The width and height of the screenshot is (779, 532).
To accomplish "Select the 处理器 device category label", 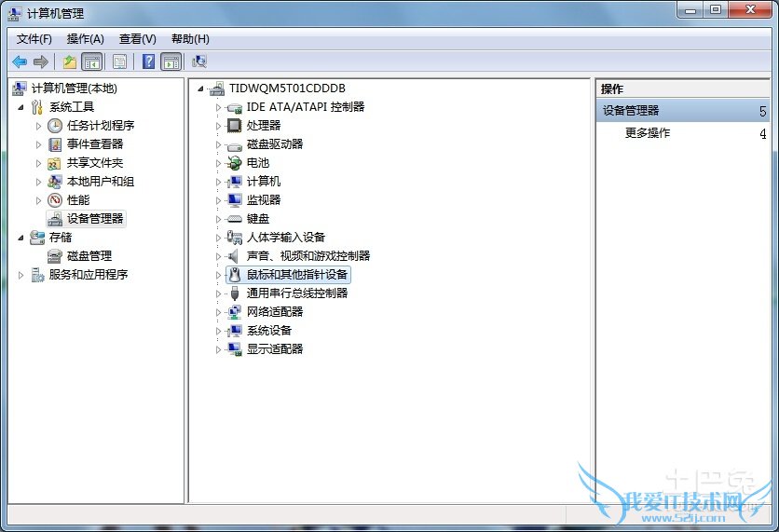I will coord(264,126).
